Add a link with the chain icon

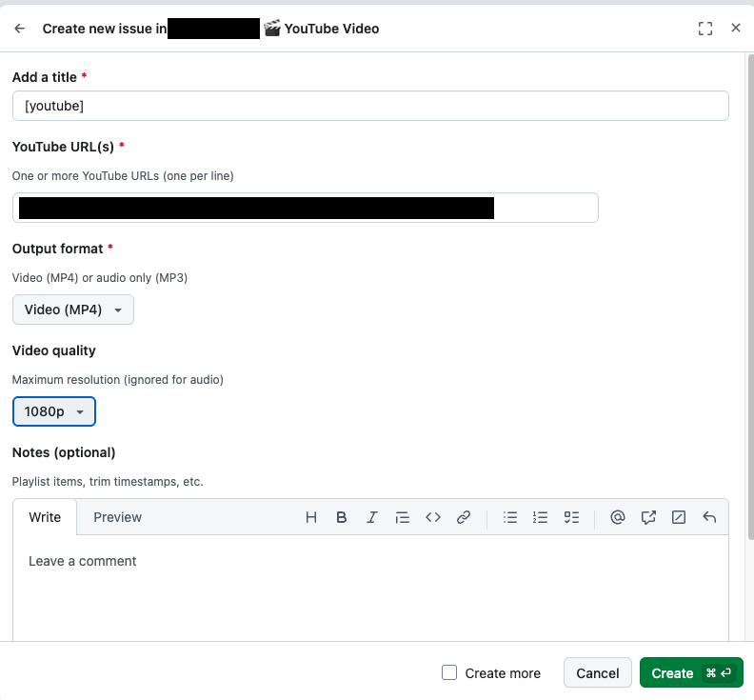point(463,517)
